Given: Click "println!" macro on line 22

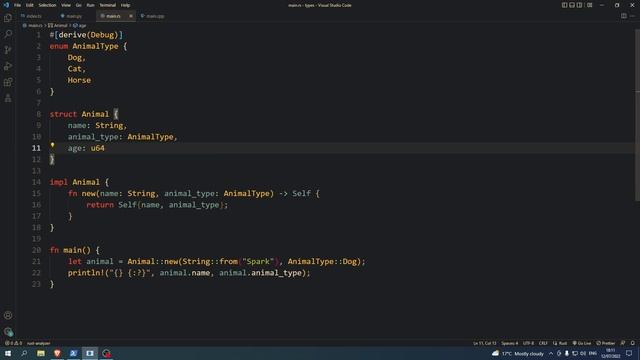Looking at the screenshot, I should 86,273.
